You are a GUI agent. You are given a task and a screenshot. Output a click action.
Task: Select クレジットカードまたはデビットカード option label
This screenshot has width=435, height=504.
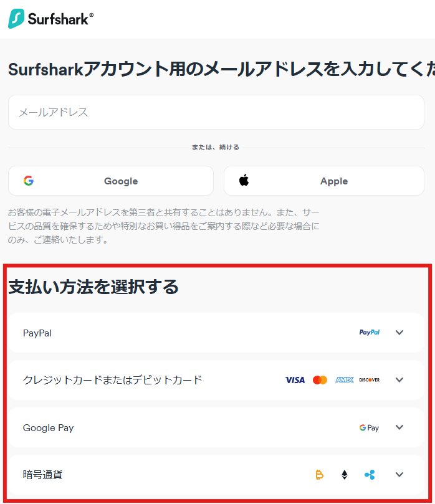click(113, 380)
